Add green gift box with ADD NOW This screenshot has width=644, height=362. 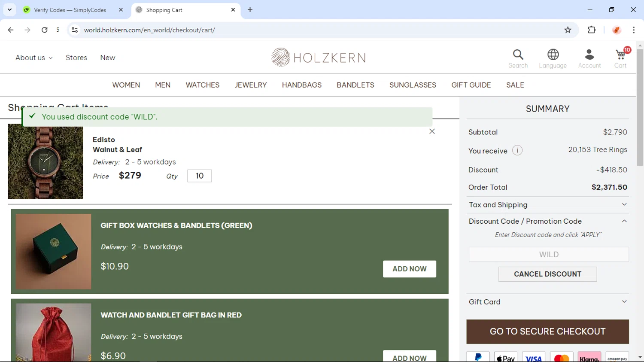pos(410,269)
